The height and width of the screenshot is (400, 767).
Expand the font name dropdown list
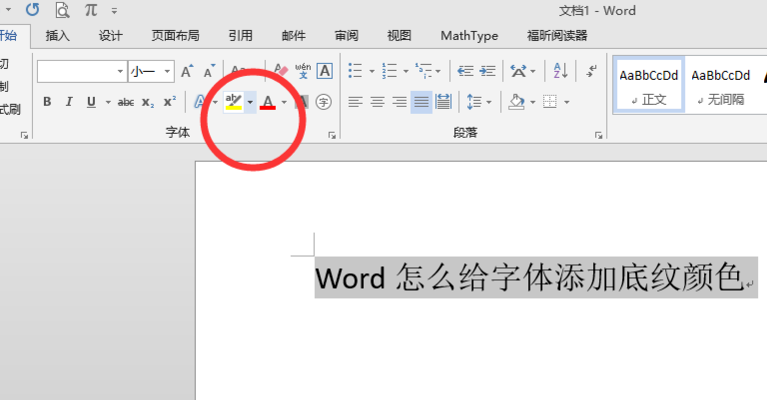pyautogui.click(x=120, y=72)
